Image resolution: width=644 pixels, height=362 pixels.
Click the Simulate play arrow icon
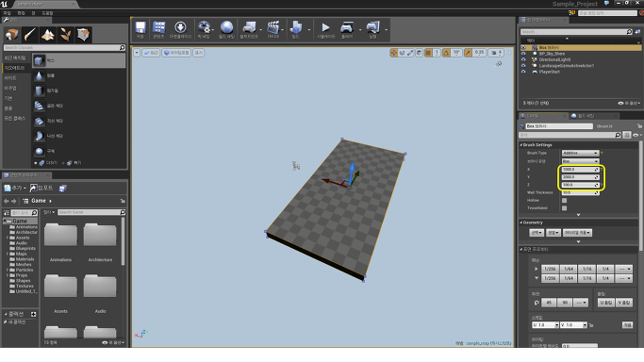tap(325, 29)
